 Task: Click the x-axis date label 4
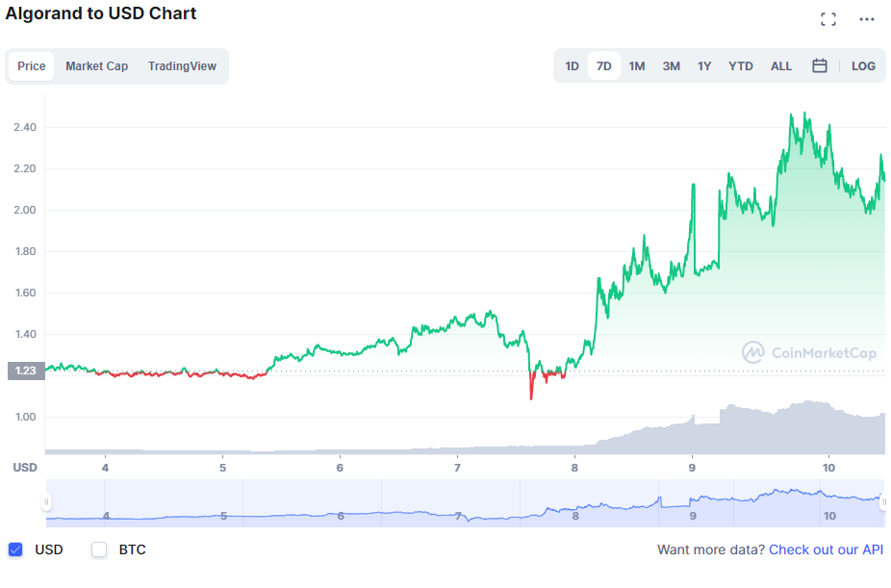(x=105, y=468)
